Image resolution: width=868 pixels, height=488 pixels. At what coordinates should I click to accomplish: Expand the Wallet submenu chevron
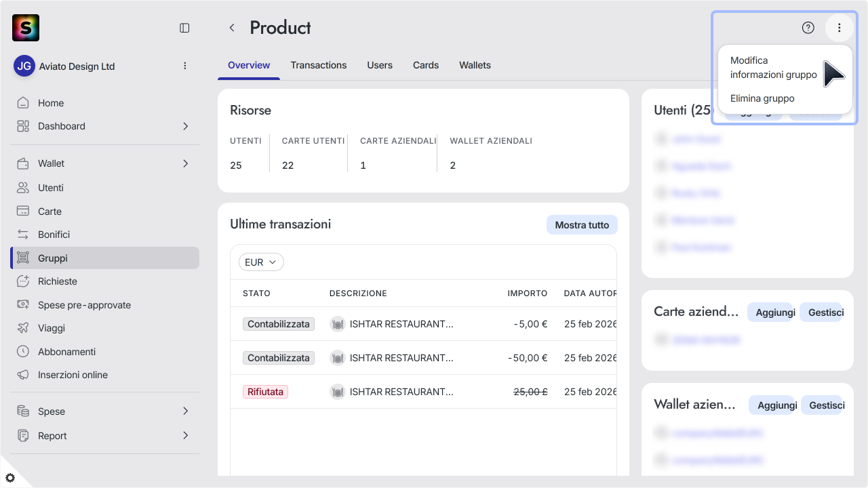point(185,163)
